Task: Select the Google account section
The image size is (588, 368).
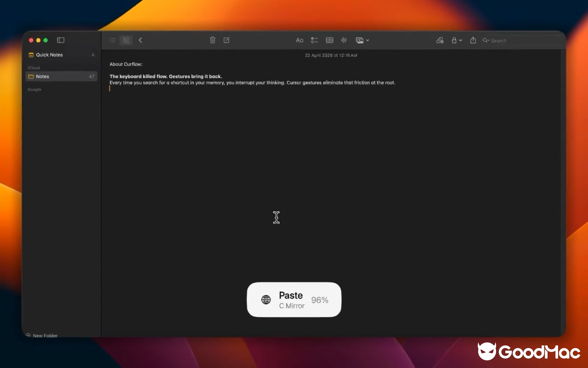Action: (34, 89)
